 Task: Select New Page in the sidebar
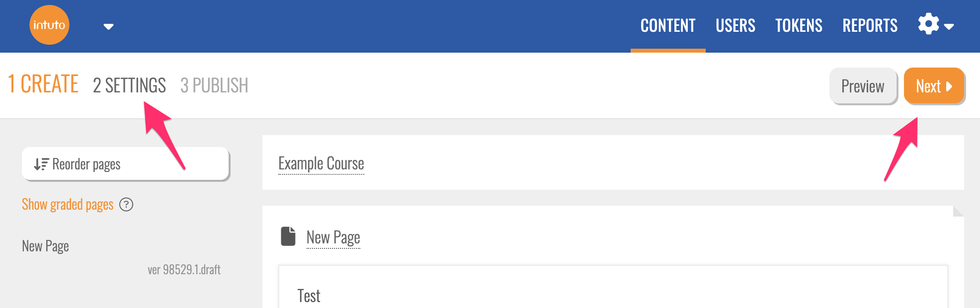pyautogui.click(x=45, y=246)
